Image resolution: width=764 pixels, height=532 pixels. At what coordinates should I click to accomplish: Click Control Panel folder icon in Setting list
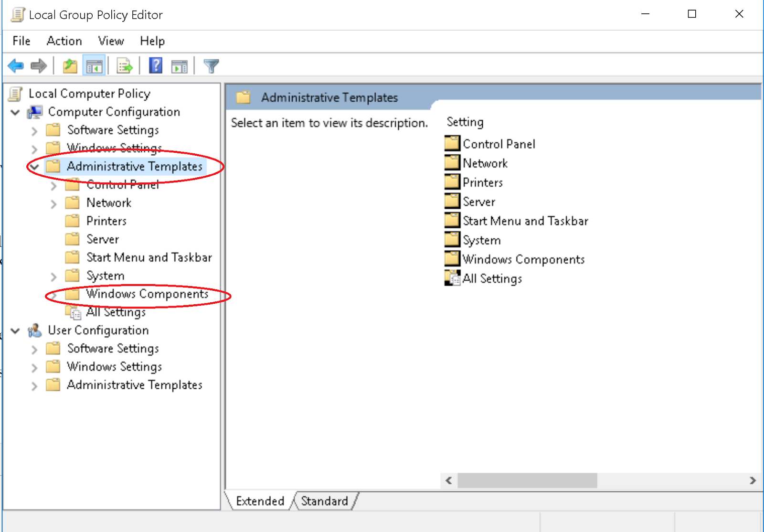pos(452,143)
